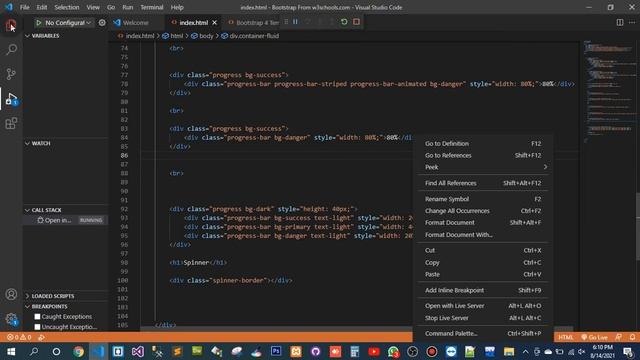Enable Caught Exceptions breakpoint checkbox
This screenshot has height=360, width=640.
[x=38, y=316]
